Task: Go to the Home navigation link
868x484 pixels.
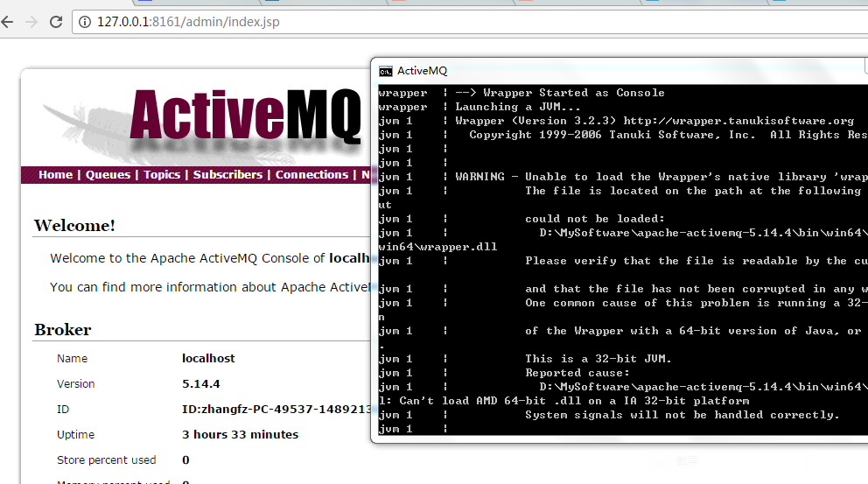Action: coord(55,175)
